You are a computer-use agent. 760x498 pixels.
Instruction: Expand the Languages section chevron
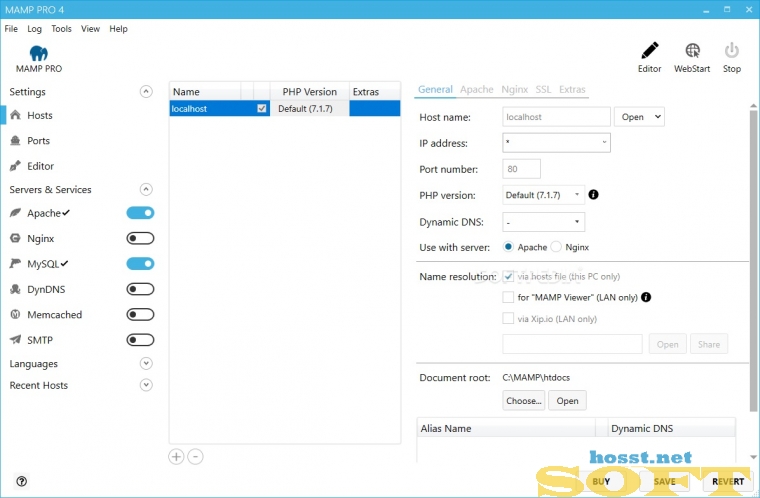point(146,363)
